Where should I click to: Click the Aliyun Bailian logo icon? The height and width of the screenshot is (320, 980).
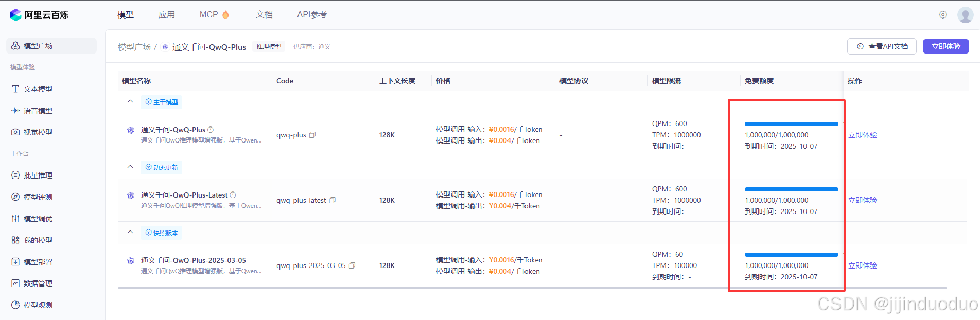tap(16, 15)
